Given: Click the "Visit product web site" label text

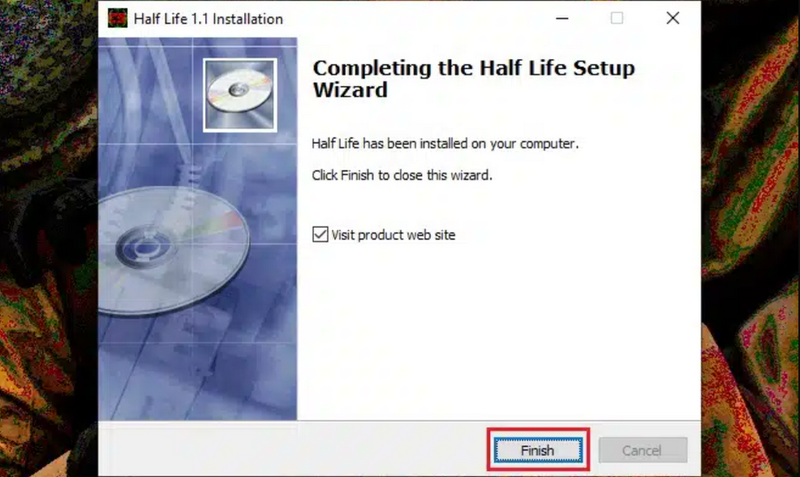Looking at the screenshot, I should 393,235.
